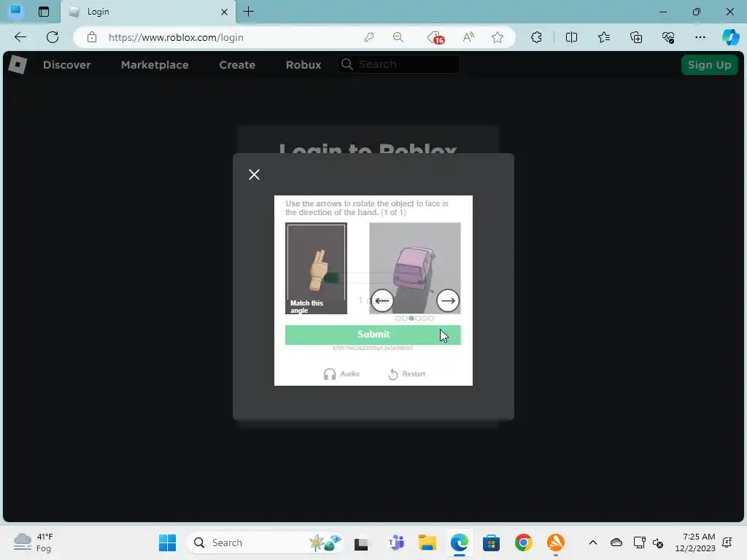Open Collections icon
This screenshot has height=560, width=747.
[x=636, y=37]
